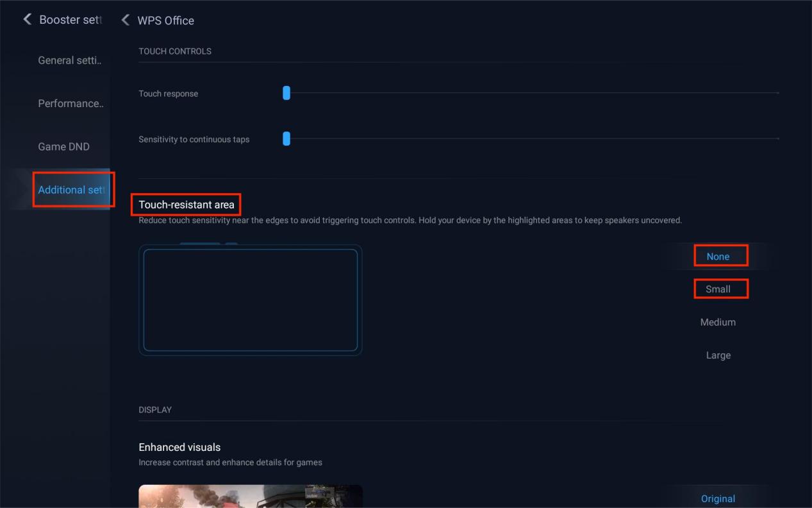
Task: Pick Large touch-resistant area option
Action: (x=718, y=355)
